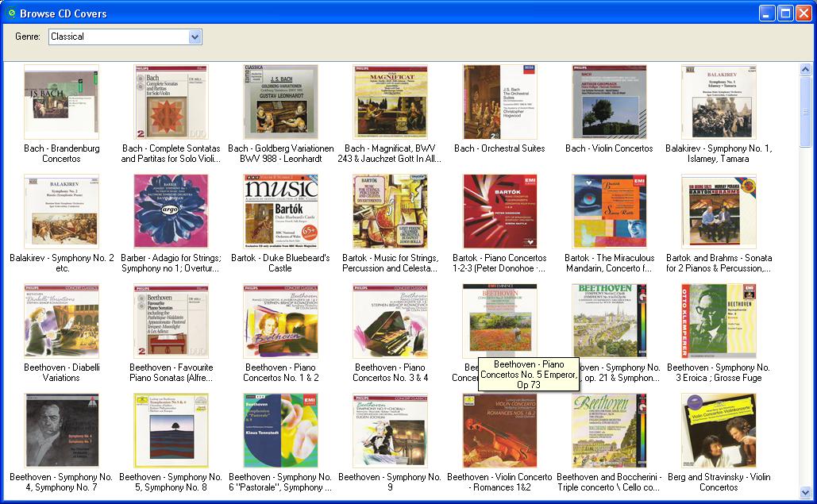Viewport: 817px width, 504px height.
Task: Click the Browse CD Covers title bar icon
Action: (x=11, y=13)
